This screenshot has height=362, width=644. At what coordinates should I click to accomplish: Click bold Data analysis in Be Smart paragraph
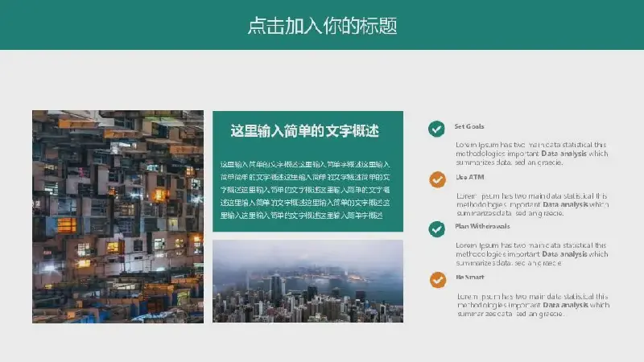tap(565, 305)
